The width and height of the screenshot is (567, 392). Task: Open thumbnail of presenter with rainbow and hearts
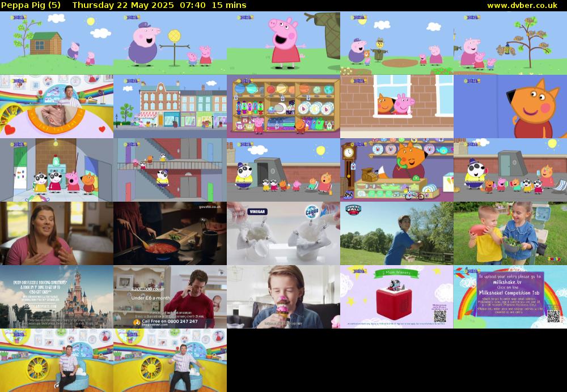pos(57,106)
